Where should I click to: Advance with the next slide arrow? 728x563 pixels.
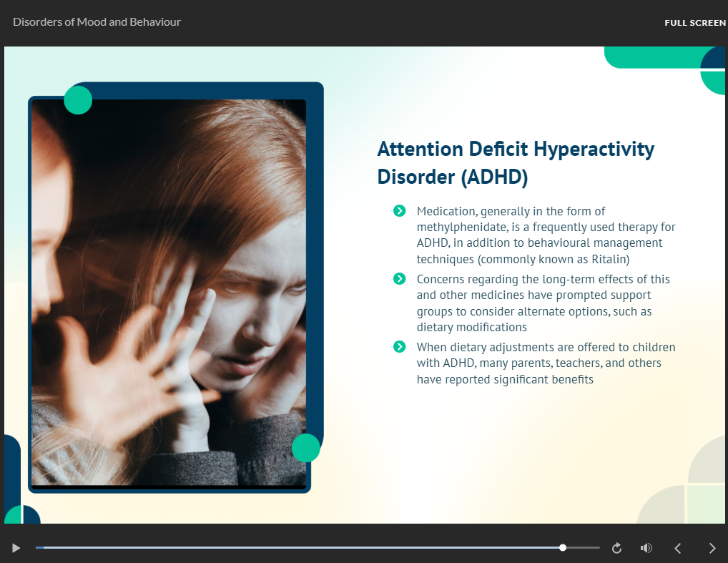click(x=712, y=548)
